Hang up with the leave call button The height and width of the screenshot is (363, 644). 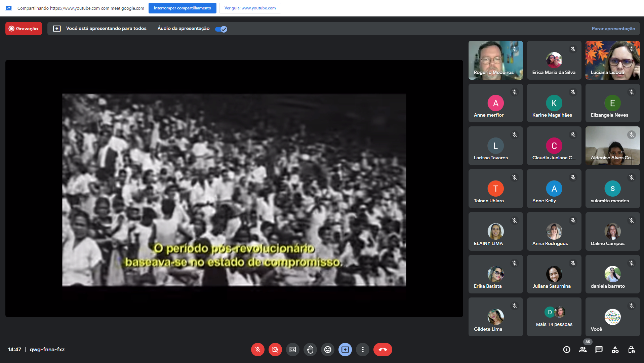point(383,350)
